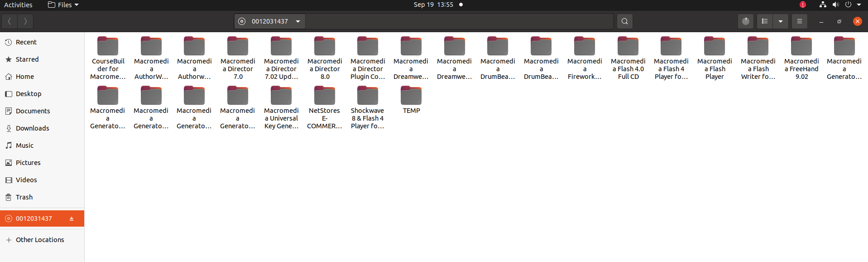Expand the 0012031437 path bar dropdown
This screenshot has width=868, height=262.
298,21
